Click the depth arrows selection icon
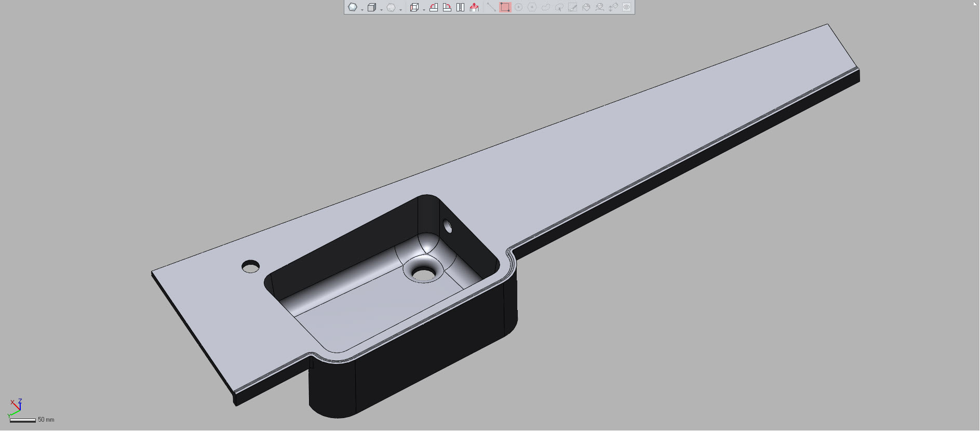Viewport: 980px width, 431px height. point(613,7)
